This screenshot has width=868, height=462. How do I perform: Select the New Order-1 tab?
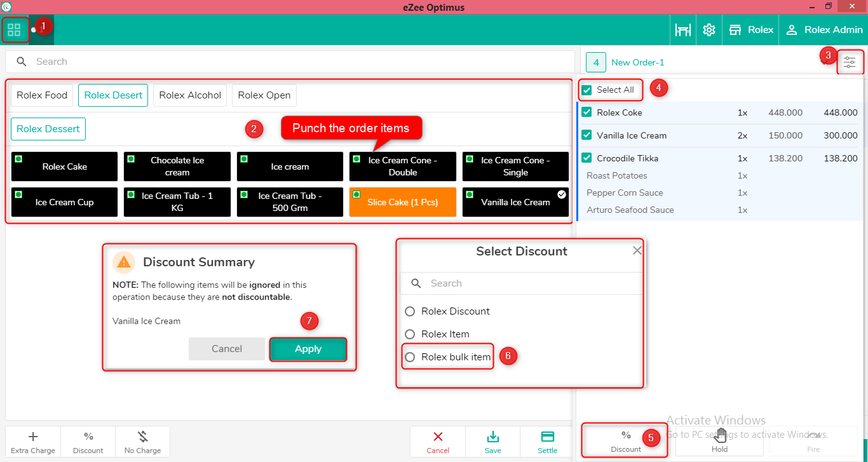pyautogui.click(x=638, y=62)
